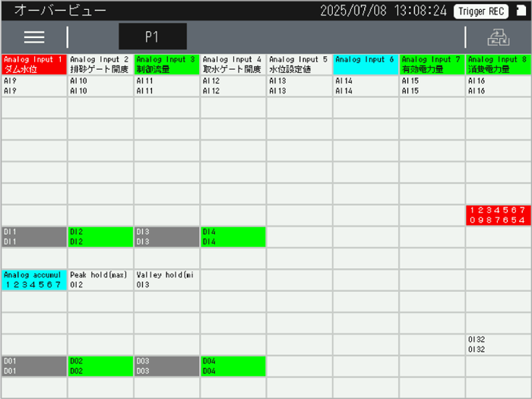The image size is (532, 399).
Task: Open Analog Input 7 有効電力量 tile
Action: [x=432, y=64]
